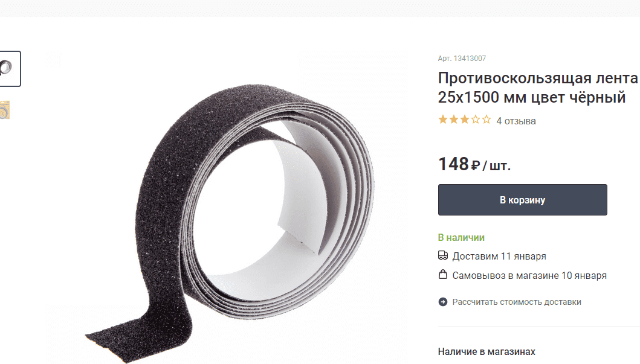This screenshot has width=640, height=364.
Task: Click "Самовывоз в магазине 10 января" text
Action: 529,275
